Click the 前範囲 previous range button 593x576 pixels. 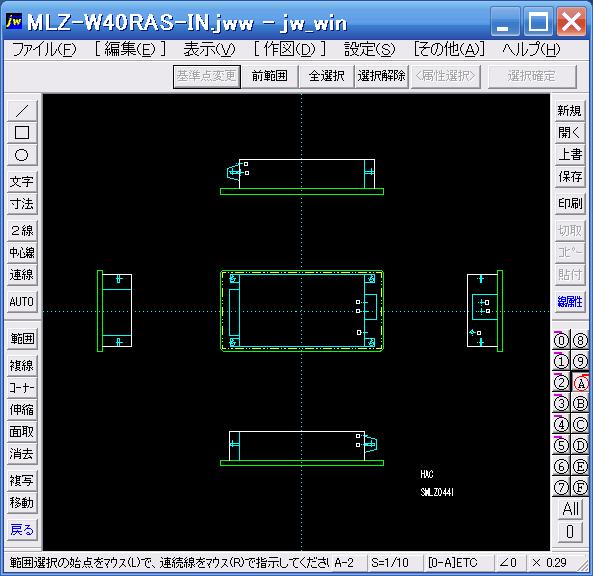(270, 76)
